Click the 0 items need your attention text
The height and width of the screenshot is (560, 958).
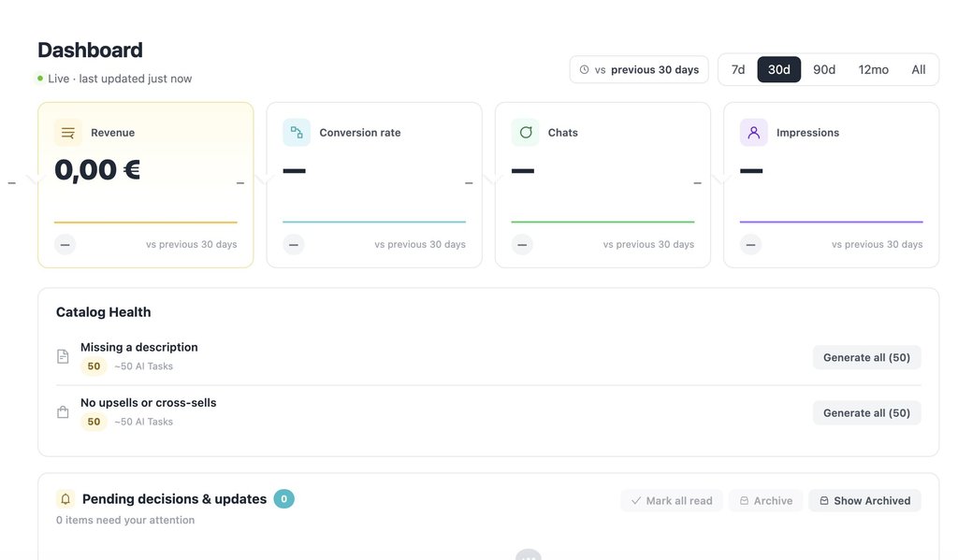coord(125,520)
